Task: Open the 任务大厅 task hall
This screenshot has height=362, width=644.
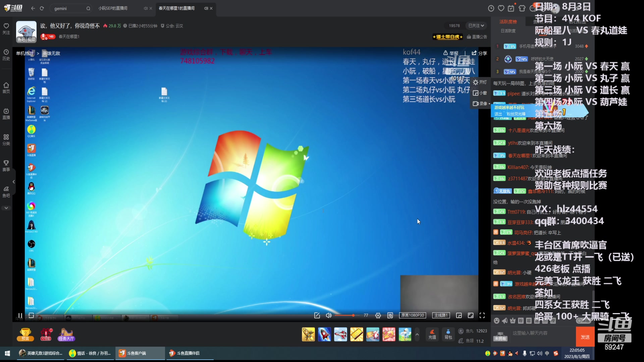Action: [66, 335]
